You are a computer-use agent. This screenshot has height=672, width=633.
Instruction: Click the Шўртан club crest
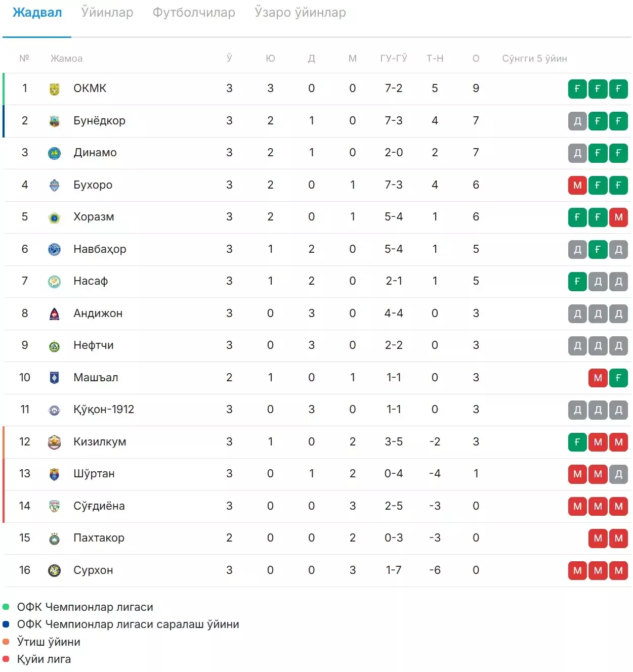[x=54, y=474]
